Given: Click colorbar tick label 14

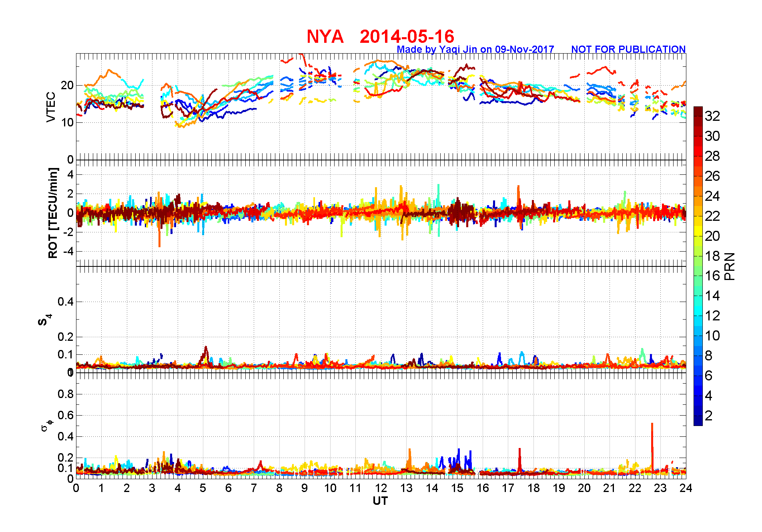Looking at the screenshot, I should pyautogui.click(x=712, y=296).
